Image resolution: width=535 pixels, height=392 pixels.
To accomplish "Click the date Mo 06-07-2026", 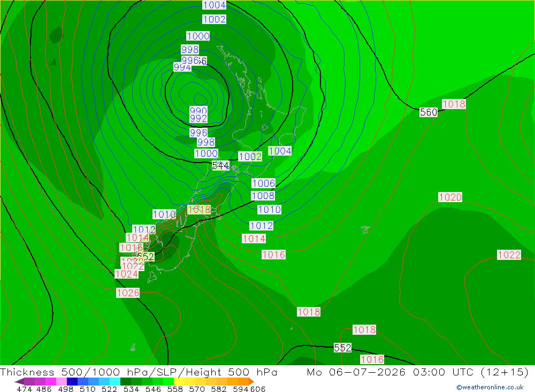I will [356, 372].
